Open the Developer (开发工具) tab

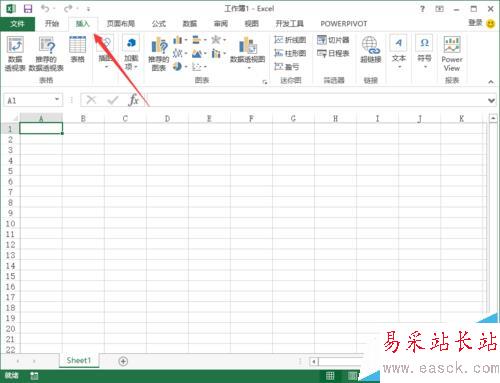(289, 23)
